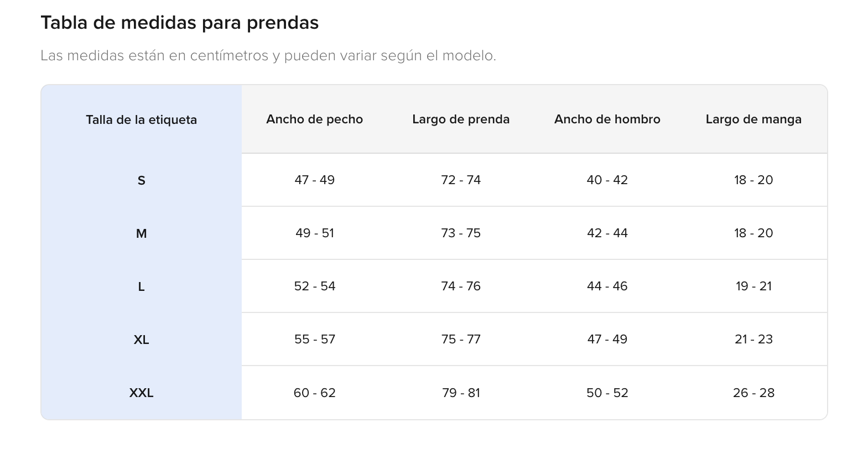Select the XL size row label
The height and width of the screenshot is (459, 868).
[141, 340]
